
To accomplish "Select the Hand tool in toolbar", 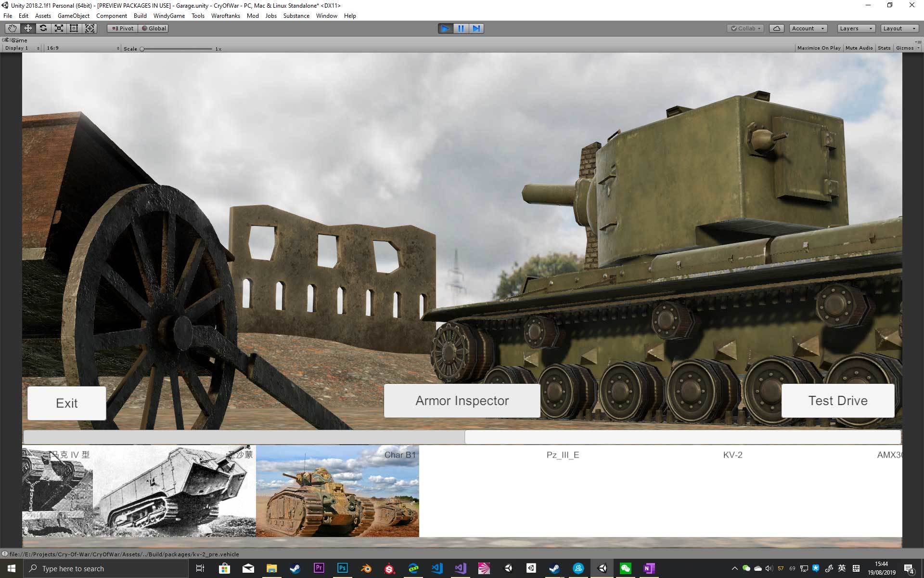I will pyautogui.click(x=12, y=28).
